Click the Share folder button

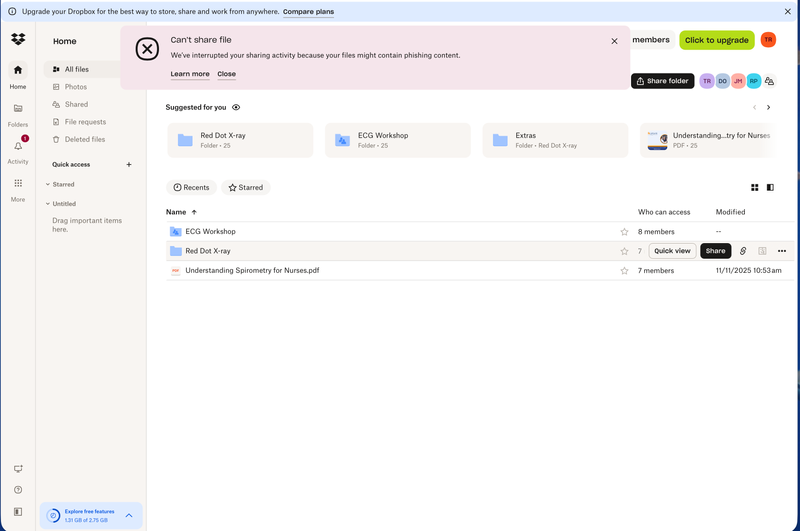point(662,81)
